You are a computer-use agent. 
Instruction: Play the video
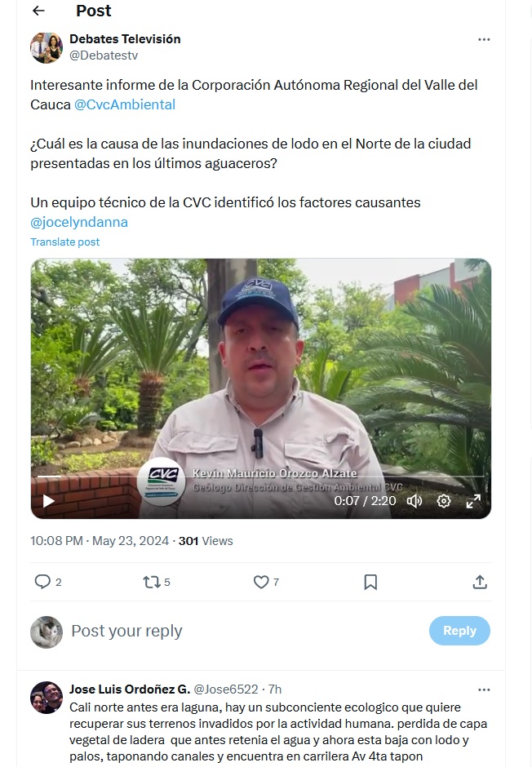click(x=48, y=501)
